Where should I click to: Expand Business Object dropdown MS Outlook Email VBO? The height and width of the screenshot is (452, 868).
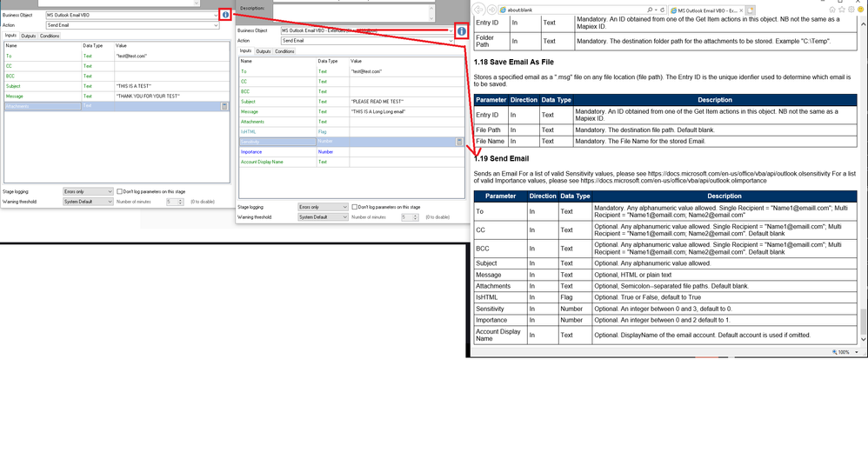(x=216, y=16)
